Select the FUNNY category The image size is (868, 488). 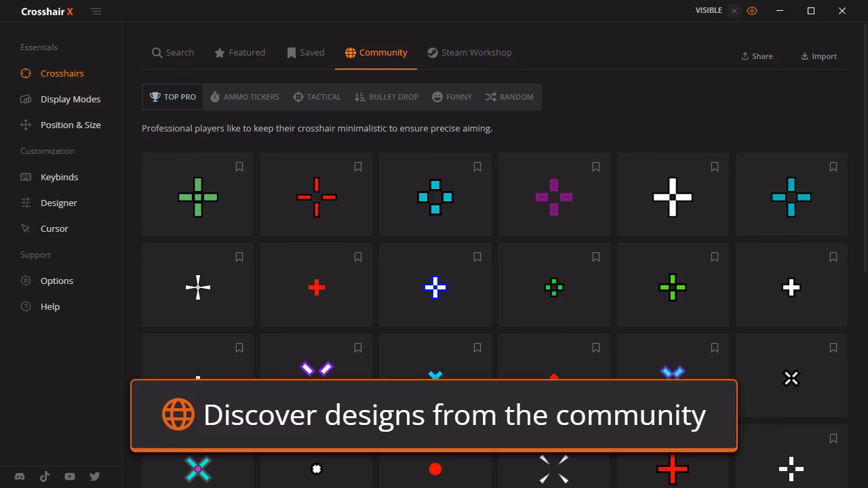pos(452,97)
